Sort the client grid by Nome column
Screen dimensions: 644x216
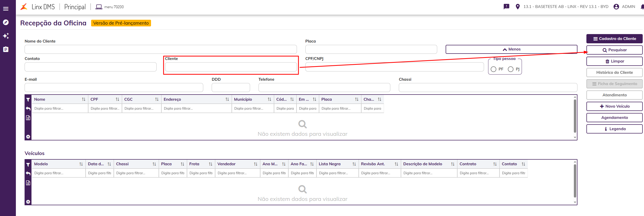coord(83,99)
